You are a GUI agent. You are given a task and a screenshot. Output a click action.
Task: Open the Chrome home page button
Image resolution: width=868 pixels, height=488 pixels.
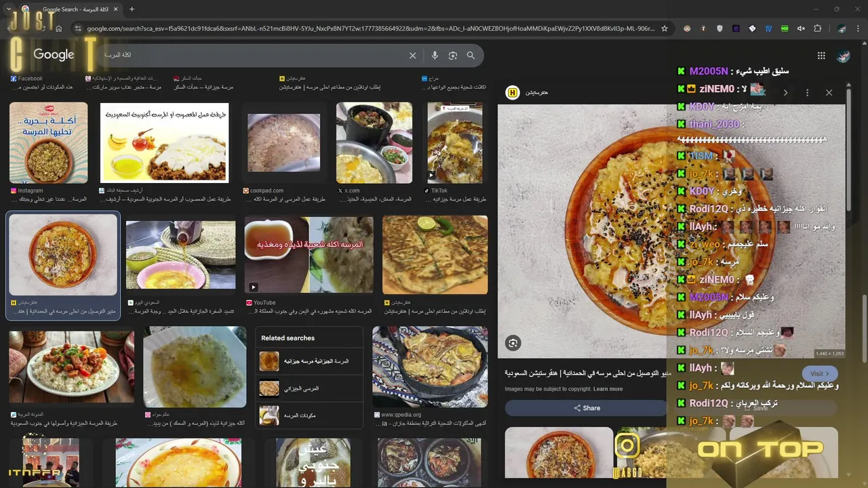tap(59, 28)
